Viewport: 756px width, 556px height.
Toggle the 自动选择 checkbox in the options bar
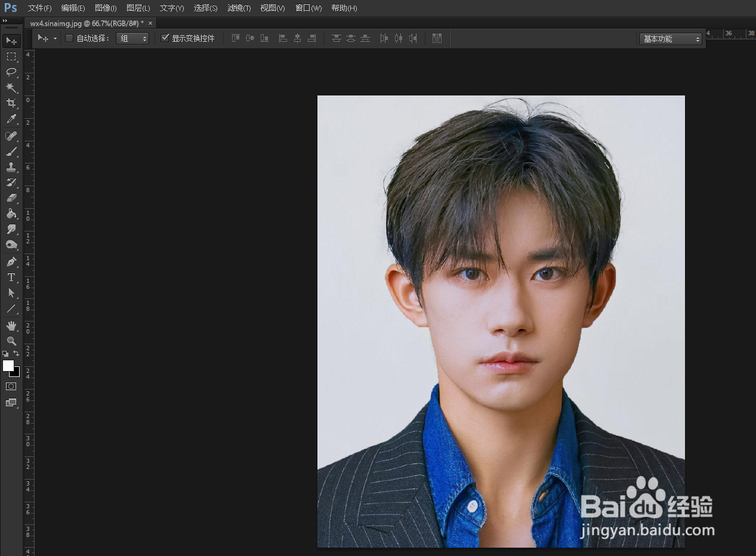point(69,38)
